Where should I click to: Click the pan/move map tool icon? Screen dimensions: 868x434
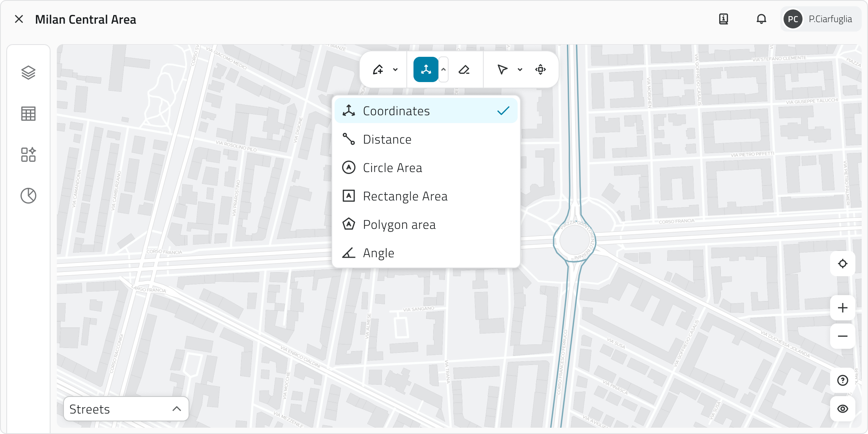tap(541, 70)
